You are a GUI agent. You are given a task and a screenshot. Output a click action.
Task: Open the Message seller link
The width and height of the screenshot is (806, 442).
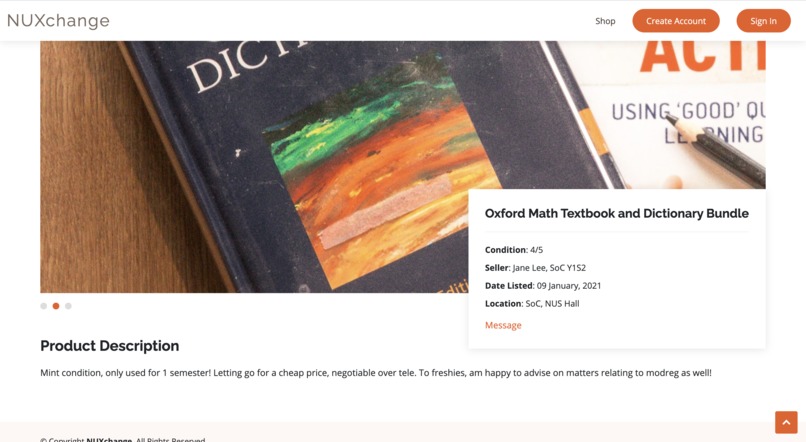(503, 325)
